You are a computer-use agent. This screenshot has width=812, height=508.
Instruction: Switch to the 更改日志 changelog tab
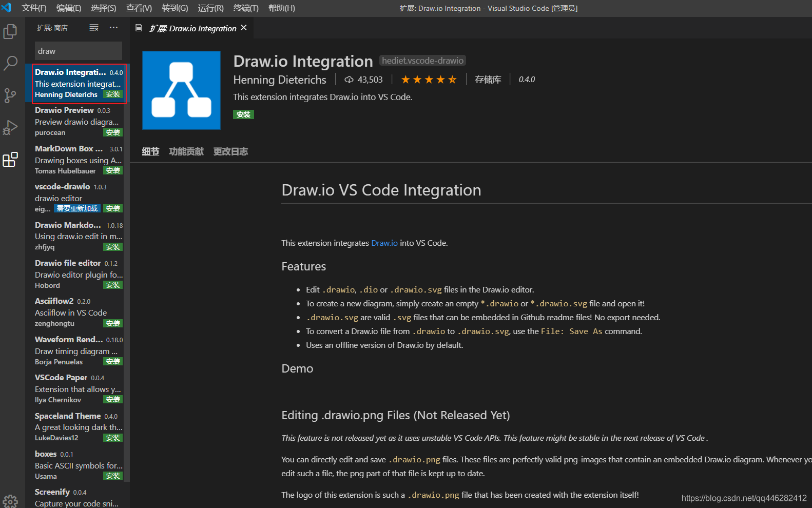231,151
